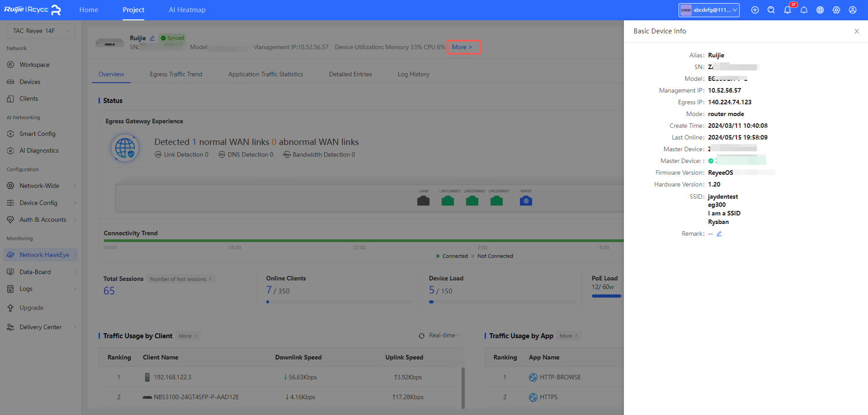Toggle the Connected legend item
Screen dimensions: 868x415
(452, 256)
